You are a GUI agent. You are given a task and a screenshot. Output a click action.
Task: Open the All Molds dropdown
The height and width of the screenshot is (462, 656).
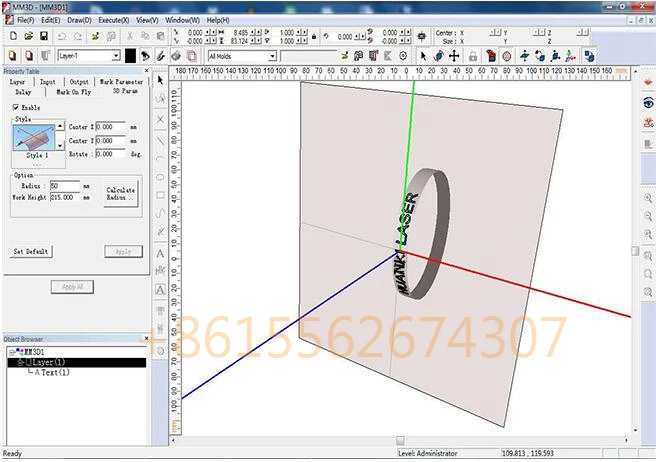point(272,56)
